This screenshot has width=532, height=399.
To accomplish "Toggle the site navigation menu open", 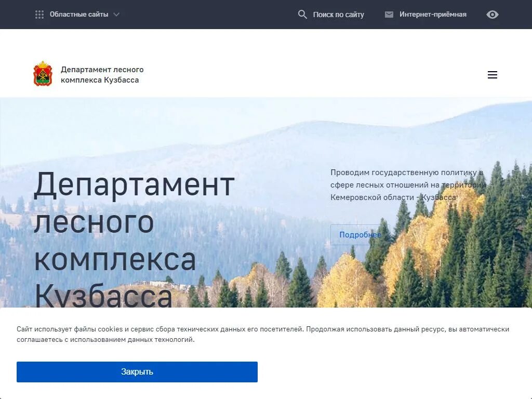I will tap(492, 75).
